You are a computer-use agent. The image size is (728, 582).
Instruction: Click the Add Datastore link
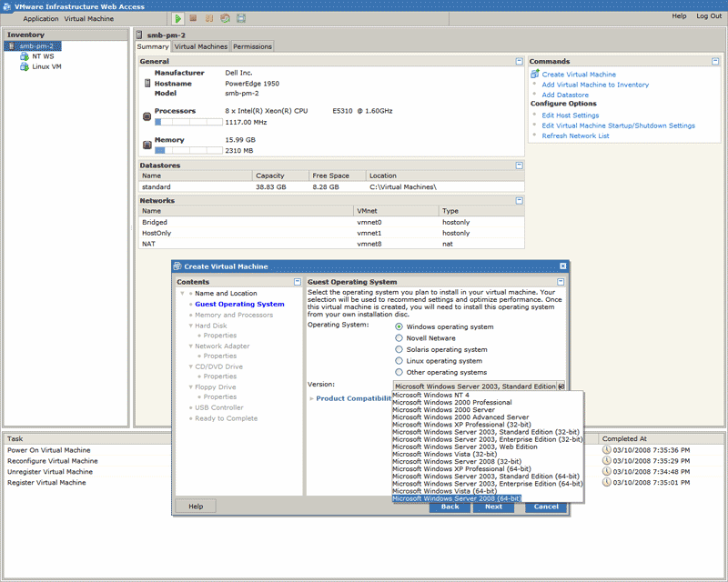click(565, 95)
